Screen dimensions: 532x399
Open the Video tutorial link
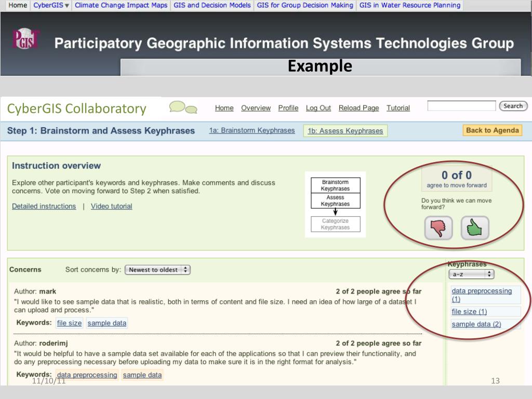pos(111,206)
